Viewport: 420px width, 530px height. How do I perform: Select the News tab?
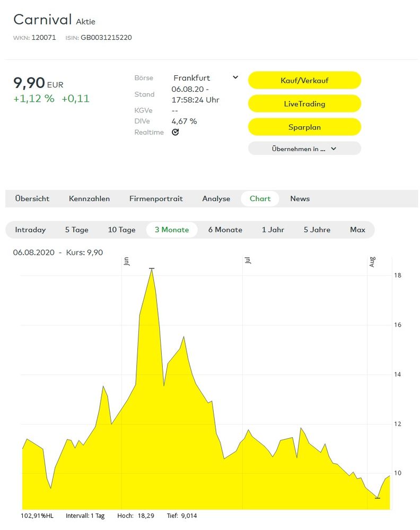click(300, 198)
